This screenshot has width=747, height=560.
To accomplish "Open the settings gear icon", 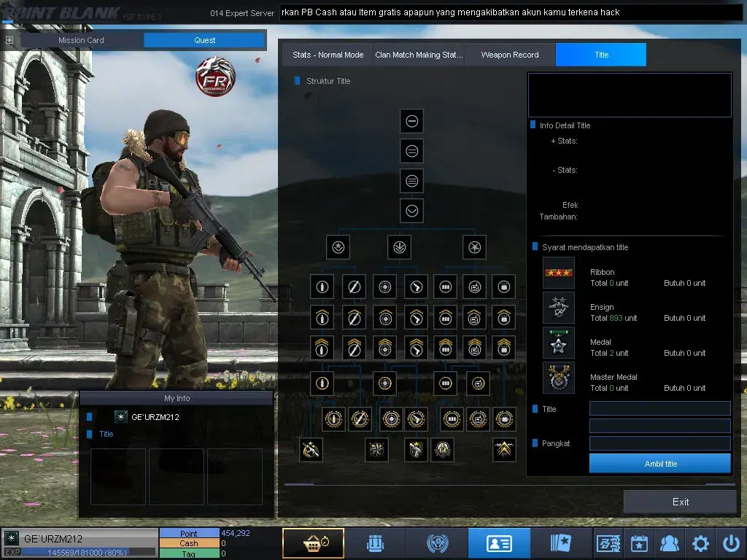I will tap(700, 543).
